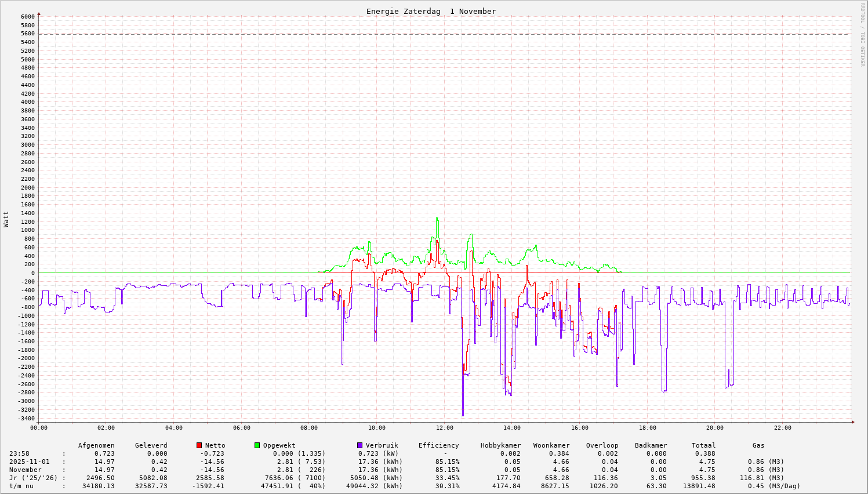The width and height of the screenshot is (868, 494).
Task: Click the Afgenomen column header
Action: coord(96,445)
